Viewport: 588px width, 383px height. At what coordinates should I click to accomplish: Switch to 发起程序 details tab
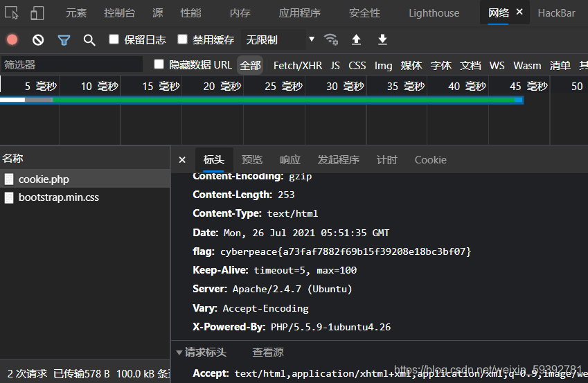coord(338,160)
